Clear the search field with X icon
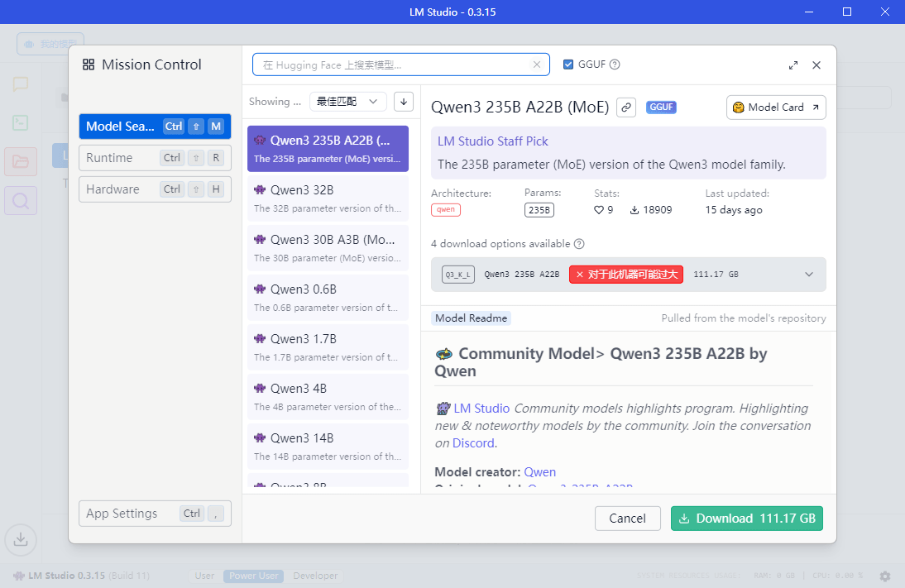905x588 pixels. [x=537, y=65]
